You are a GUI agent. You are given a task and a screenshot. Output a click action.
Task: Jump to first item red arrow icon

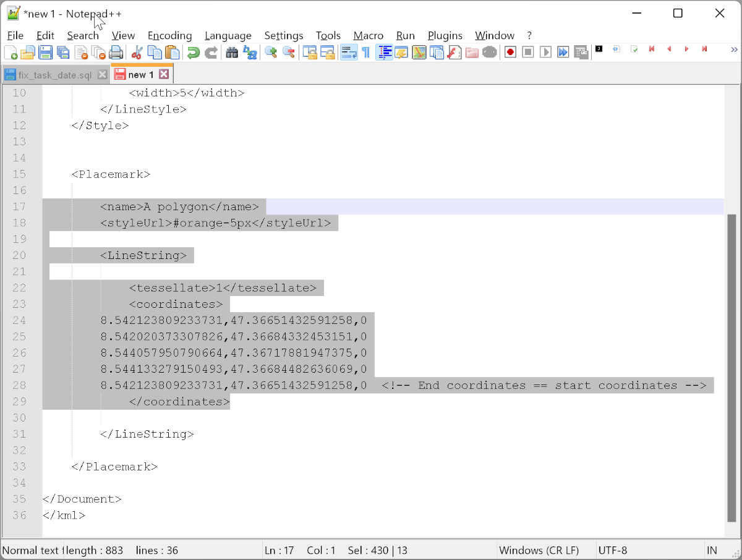[x=651, y=49]
